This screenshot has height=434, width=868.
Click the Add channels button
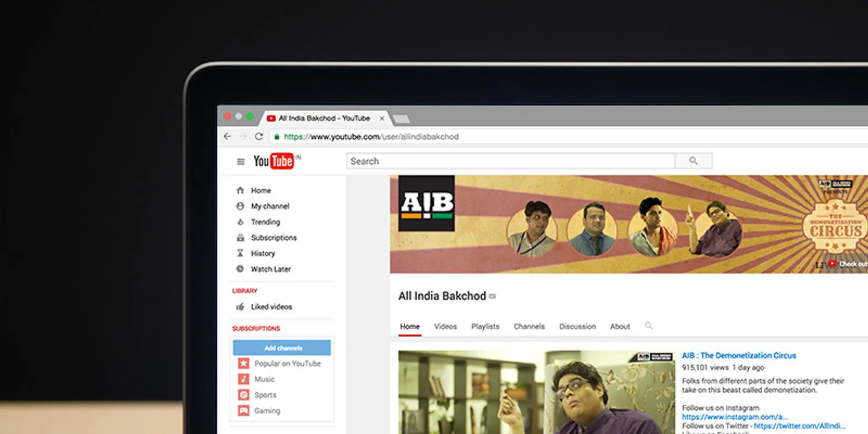coord(282,348)
